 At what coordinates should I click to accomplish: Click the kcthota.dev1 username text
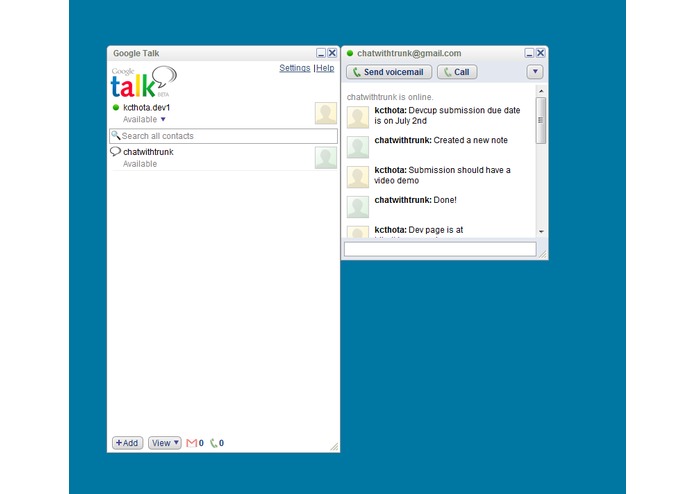[147, 107]
